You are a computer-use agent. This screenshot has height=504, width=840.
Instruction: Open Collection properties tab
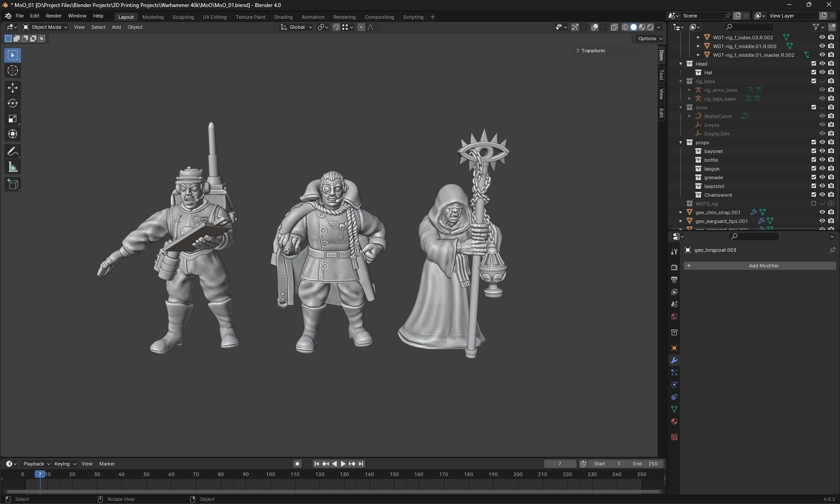[x=674, y=332]
